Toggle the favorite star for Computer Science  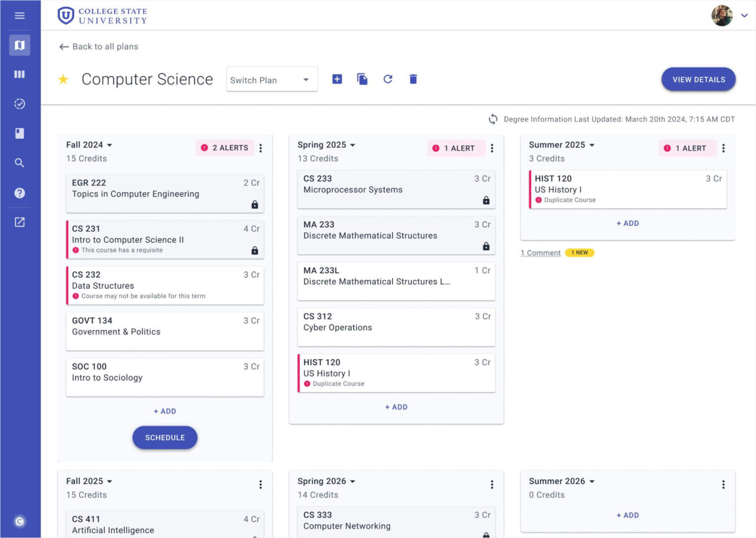tap(63, 79)
